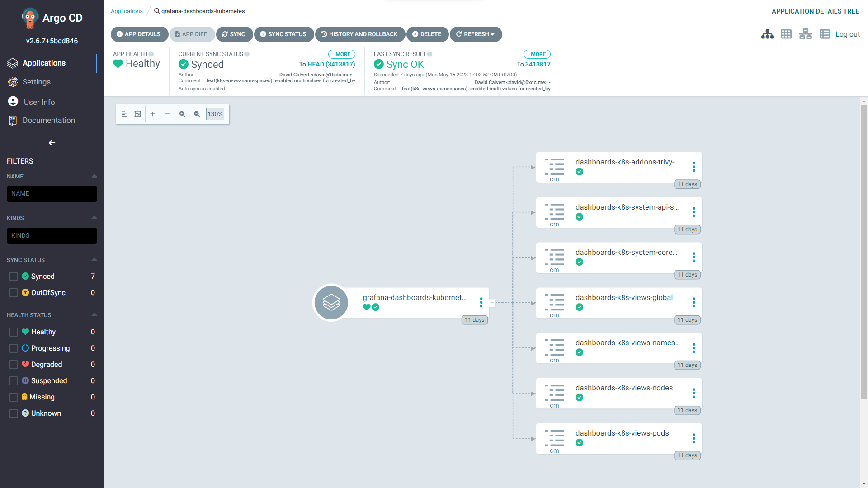This screenshot has width=868, height=488.
Task: Click MORE under Last Sync Result
Action: 538,54
